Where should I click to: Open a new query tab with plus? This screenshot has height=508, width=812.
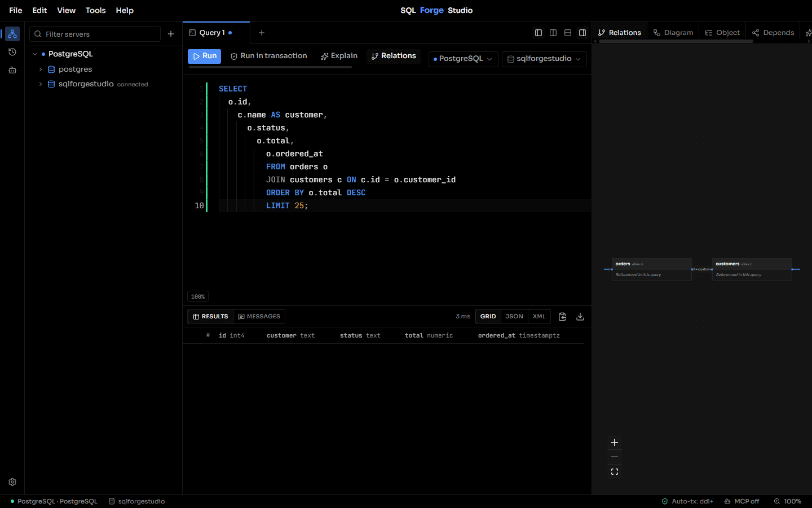click(x=262, y=33)
